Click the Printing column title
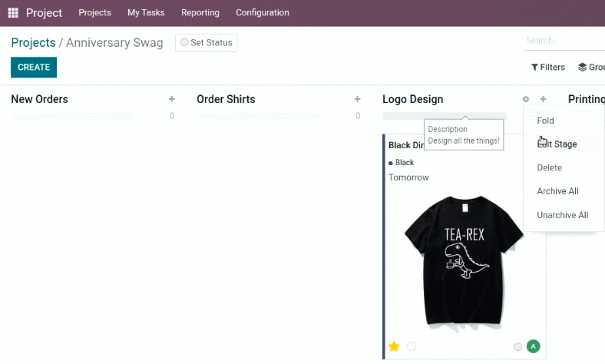The height and width of the screenshot is (364, 605). pos(587,99)
